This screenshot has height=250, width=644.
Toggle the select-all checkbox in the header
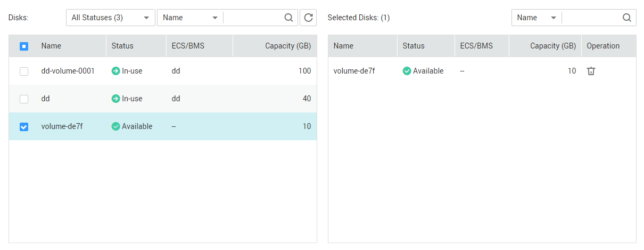(24, 46)
